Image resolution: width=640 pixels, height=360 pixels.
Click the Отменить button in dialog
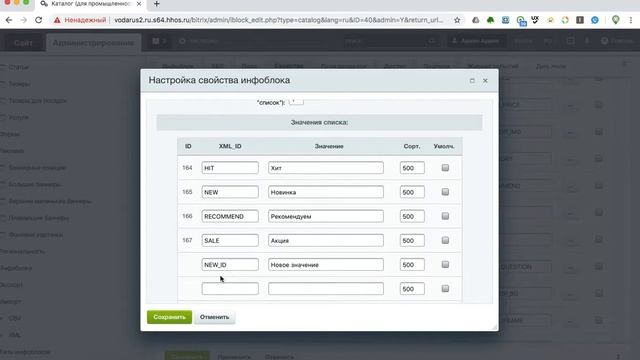click(214, 317)
